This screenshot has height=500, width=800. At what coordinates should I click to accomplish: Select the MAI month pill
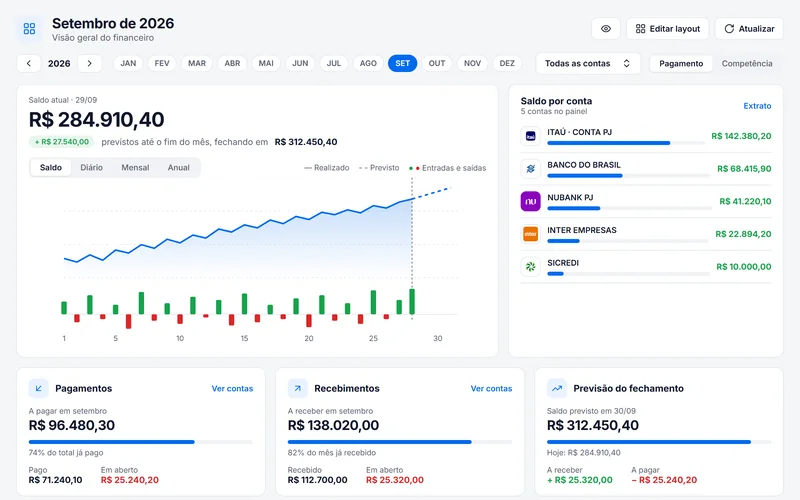click(x=266, y=63)
